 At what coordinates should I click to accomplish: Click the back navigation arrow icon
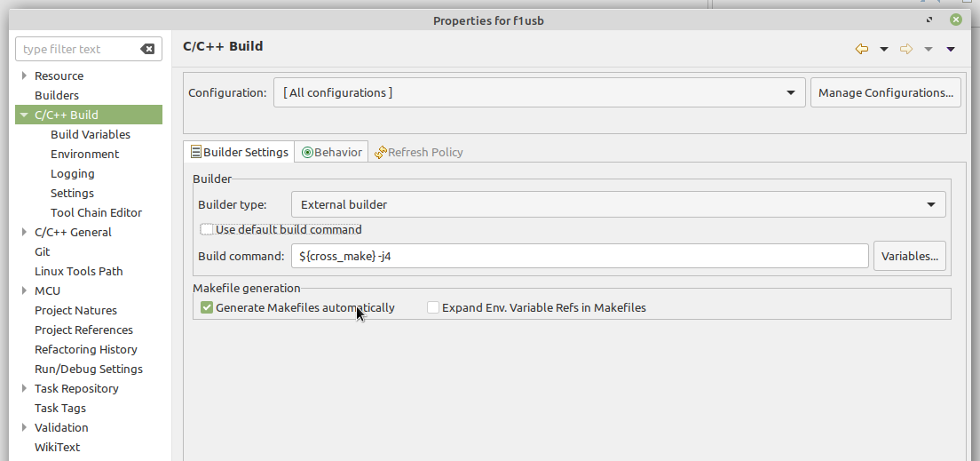click(x=861, y=49)
